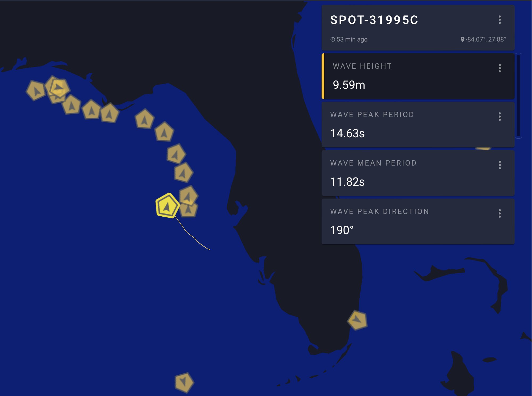The height and width of the screenshot is (396, 532).
Task: Select the Wave Mean Period data card
Action: pyautogui.click(x=418, y=173)
